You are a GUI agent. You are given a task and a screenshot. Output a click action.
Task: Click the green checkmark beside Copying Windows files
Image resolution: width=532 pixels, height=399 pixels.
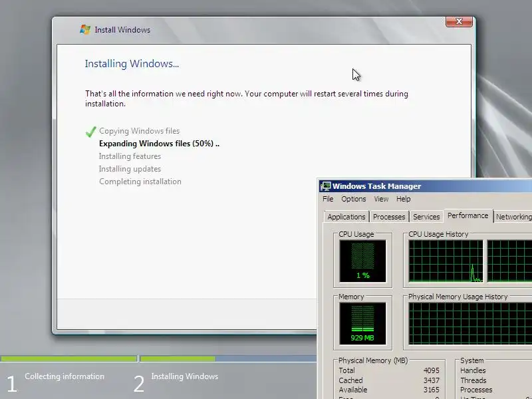pos(91,132)
